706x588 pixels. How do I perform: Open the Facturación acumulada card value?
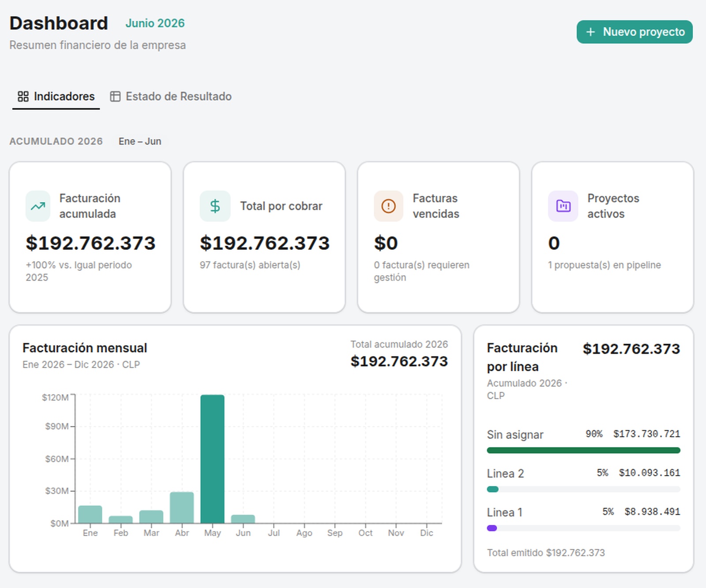pos(90,243)
